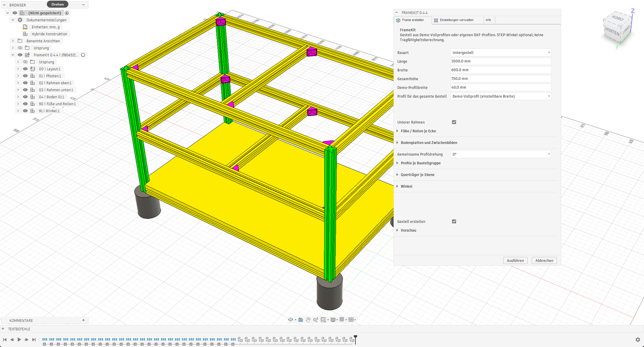Click the 00 Layout component icon
This screenshot has width=644, height=347.
33,69
